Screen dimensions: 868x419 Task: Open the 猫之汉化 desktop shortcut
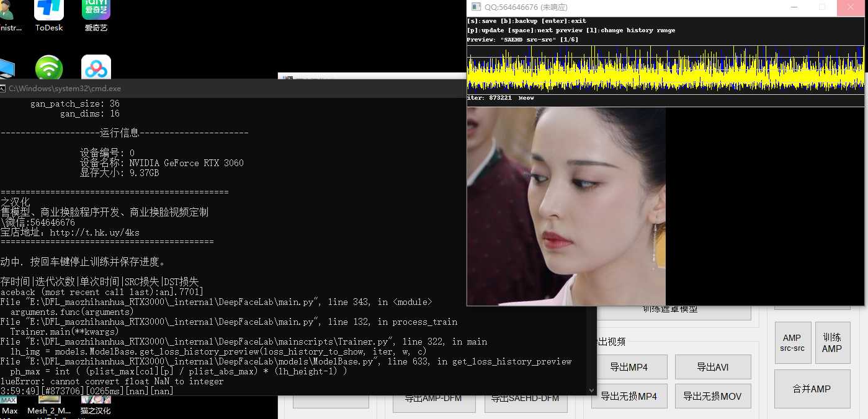96,401
